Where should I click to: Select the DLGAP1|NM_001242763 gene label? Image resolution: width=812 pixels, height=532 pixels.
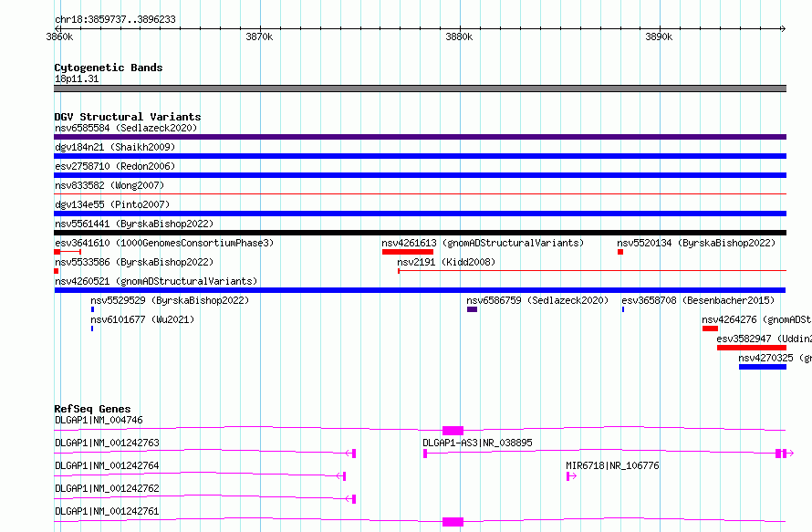point(107,443)
